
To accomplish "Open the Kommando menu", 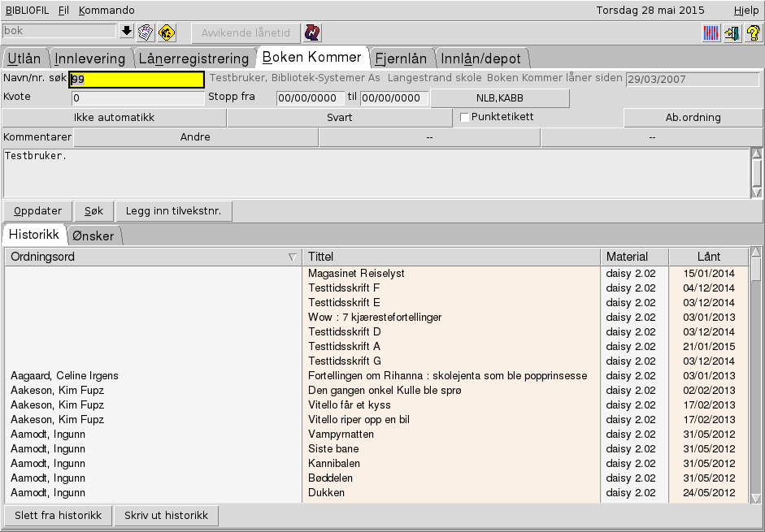I will click(106, 11).
